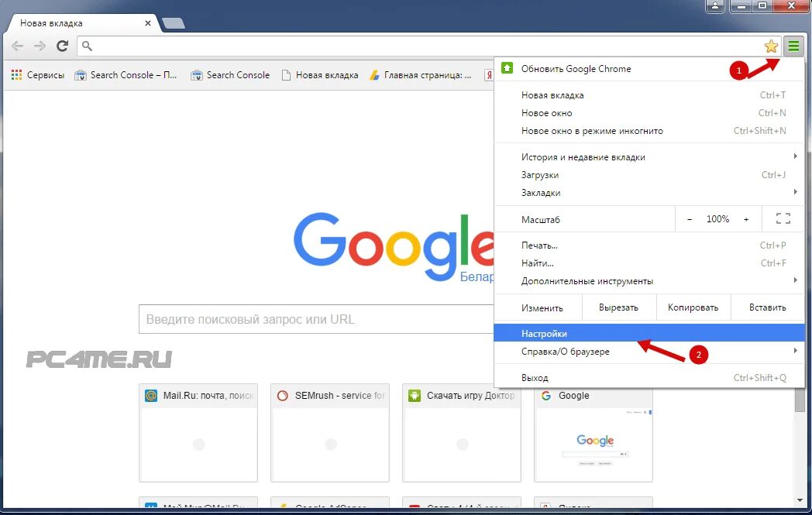Select Обновить Google Chrome menu item
Screen dimensions: 812x515
pyautogui.click(x=649, y=68)
